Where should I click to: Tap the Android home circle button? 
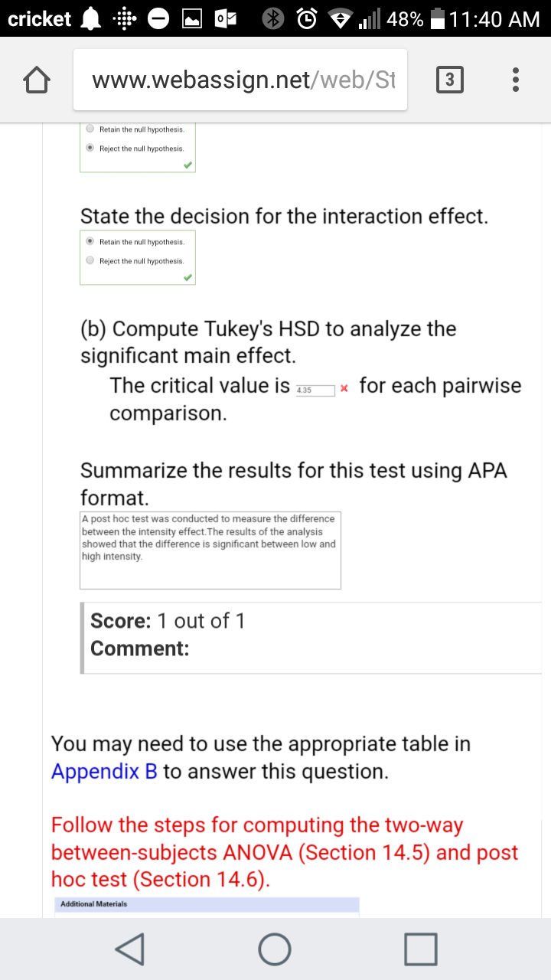[x=275, y=949]
